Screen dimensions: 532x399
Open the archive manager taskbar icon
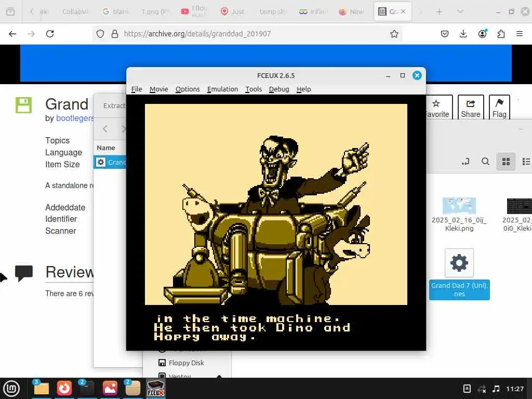pos(132,388)
